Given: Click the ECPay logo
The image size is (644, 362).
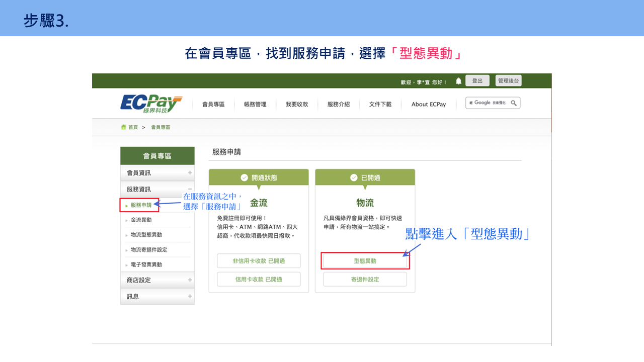Looking at the screenshot, I should 151,104.
